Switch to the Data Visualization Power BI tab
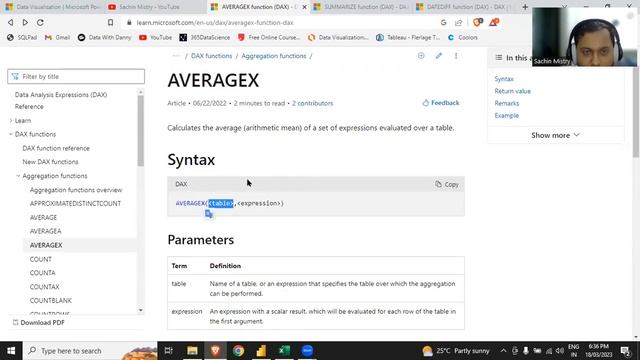The image size is (640, 360). 52,7
